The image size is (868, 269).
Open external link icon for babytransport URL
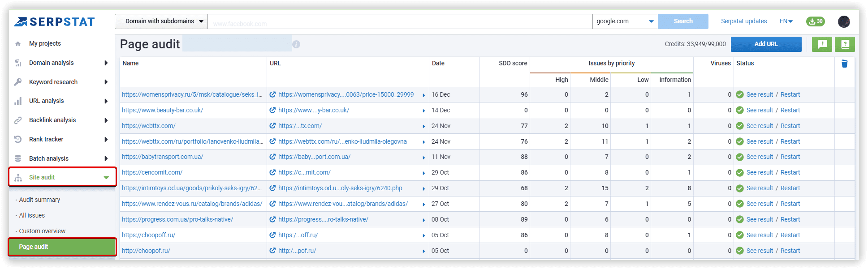tap(272, 157)
